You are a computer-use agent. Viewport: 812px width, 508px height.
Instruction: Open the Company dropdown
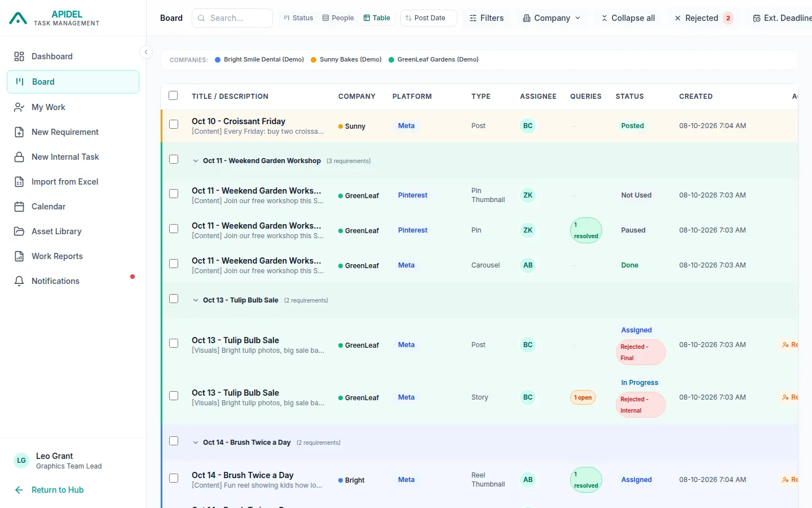tap(551, 18)
